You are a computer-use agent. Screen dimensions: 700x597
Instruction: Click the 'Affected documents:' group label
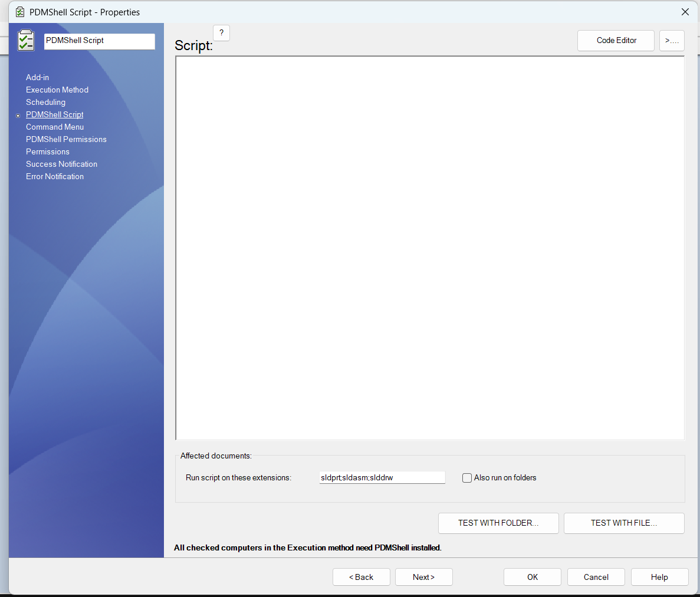(216, 456)
